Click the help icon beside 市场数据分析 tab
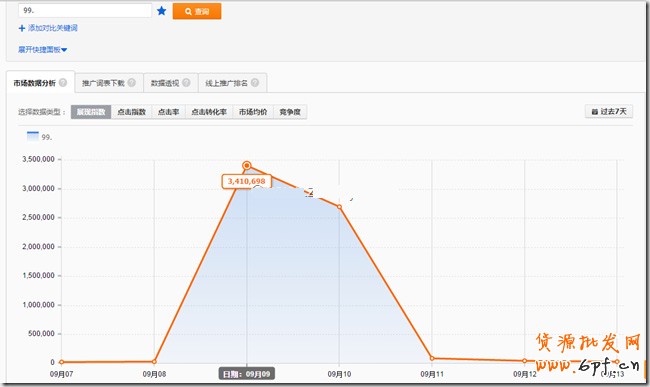 pyautogui.click(x=63, y=82)
